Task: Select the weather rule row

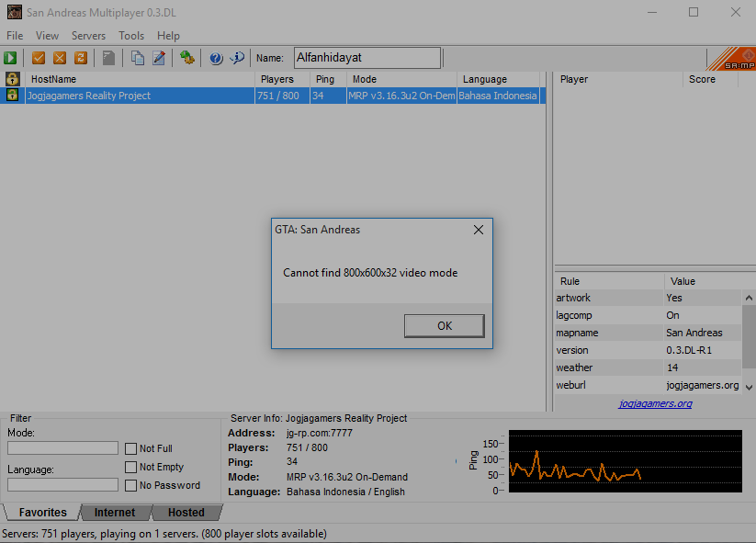Action: pos(648,368)
